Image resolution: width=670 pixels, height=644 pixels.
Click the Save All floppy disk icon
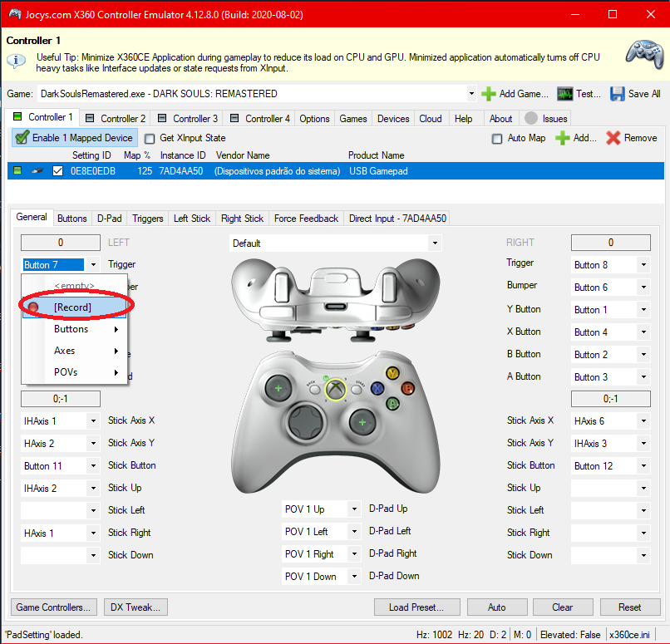tap(618, 94)
